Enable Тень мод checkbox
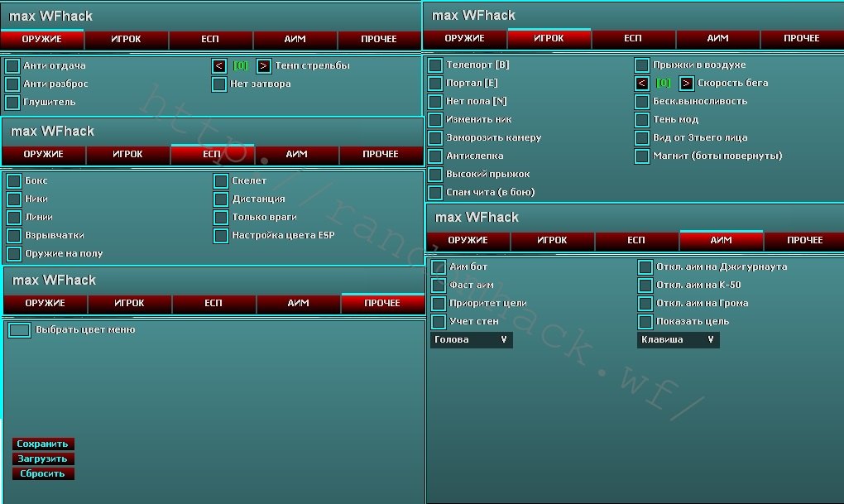This screenshot has width=844, height=504. pyautogui.click(x=641, y=119)
